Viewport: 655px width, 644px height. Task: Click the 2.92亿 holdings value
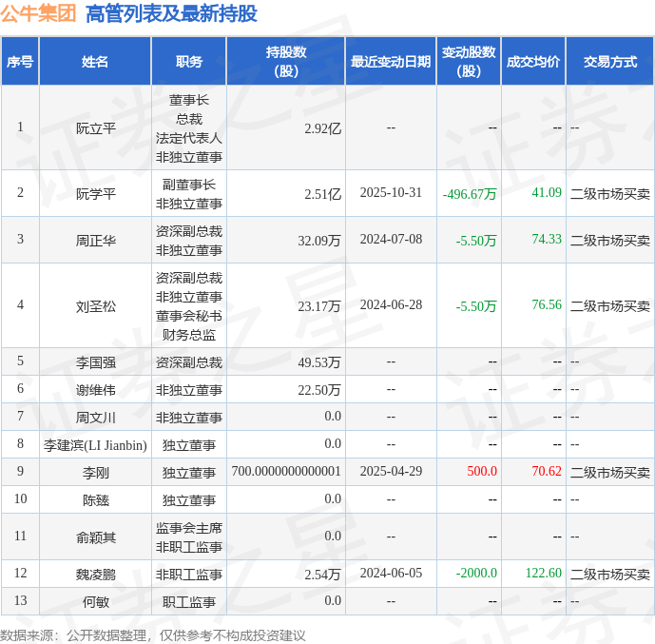tap(322, 128)
